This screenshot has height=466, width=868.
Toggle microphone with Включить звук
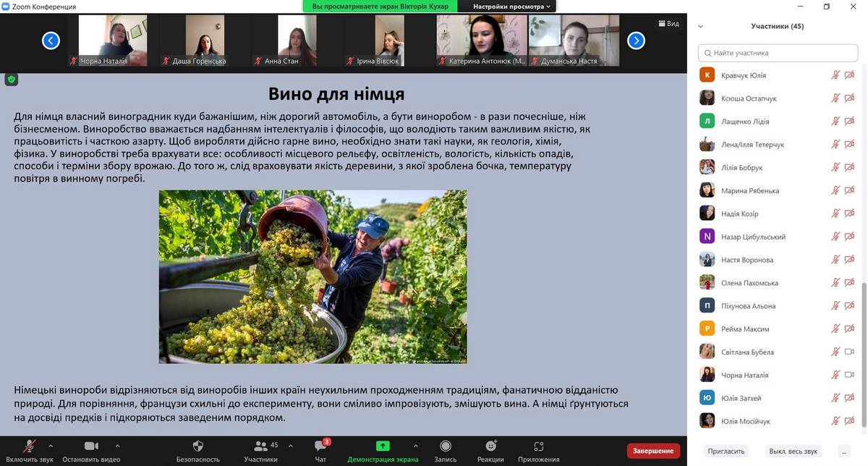click(x=30, y=446)
